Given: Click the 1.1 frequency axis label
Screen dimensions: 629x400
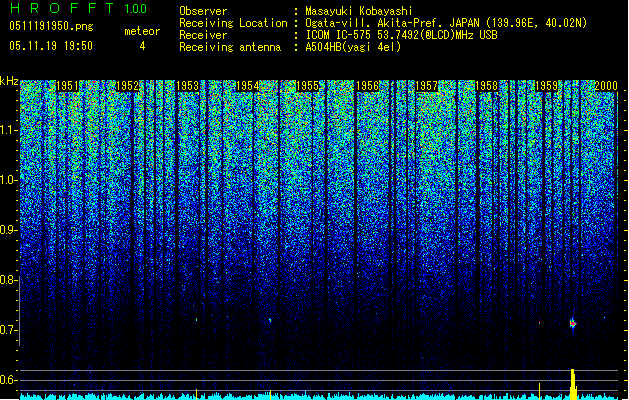Looking at the screenshot, I should pos(9,130).
